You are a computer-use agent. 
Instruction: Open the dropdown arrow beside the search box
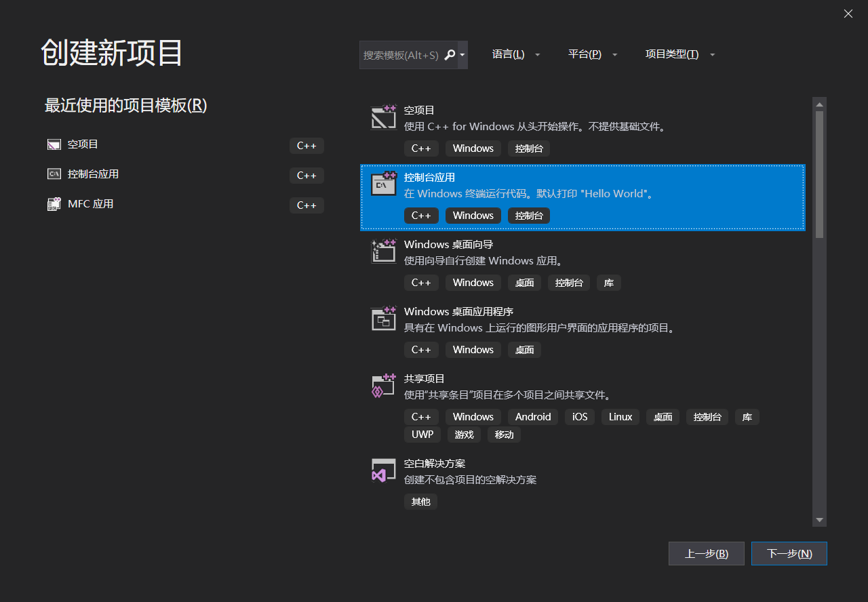pos(462,55)
